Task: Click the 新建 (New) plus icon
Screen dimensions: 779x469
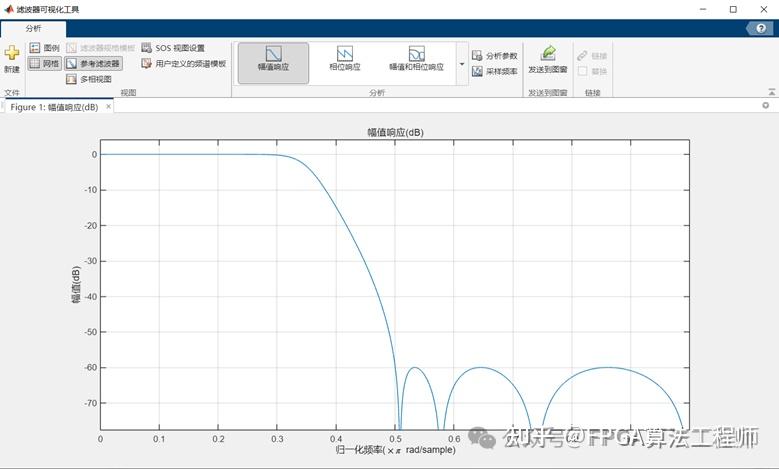Action: coord(12,53)
